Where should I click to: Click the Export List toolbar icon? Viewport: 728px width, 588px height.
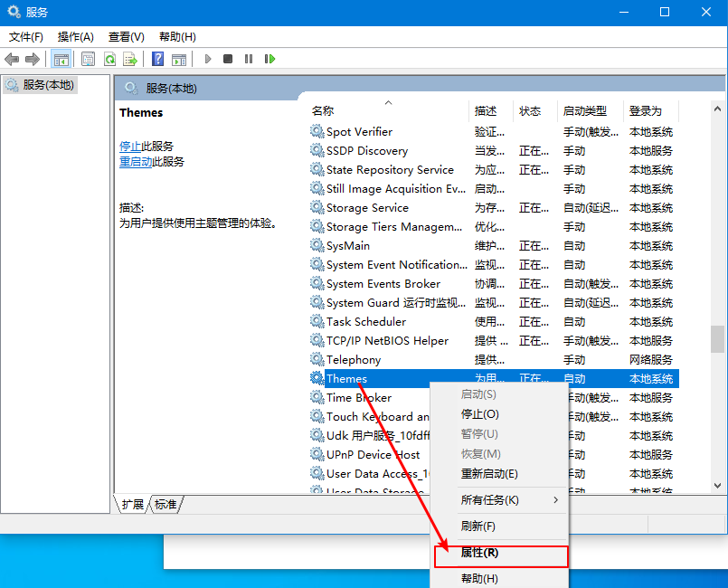[x=130, y=59]
